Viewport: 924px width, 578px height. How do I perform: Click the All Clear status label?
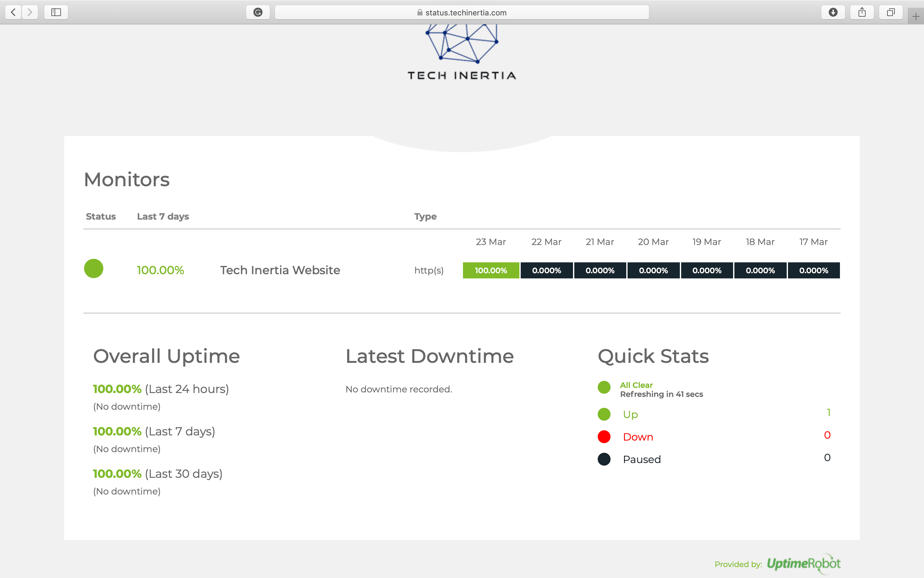[637, 385]
